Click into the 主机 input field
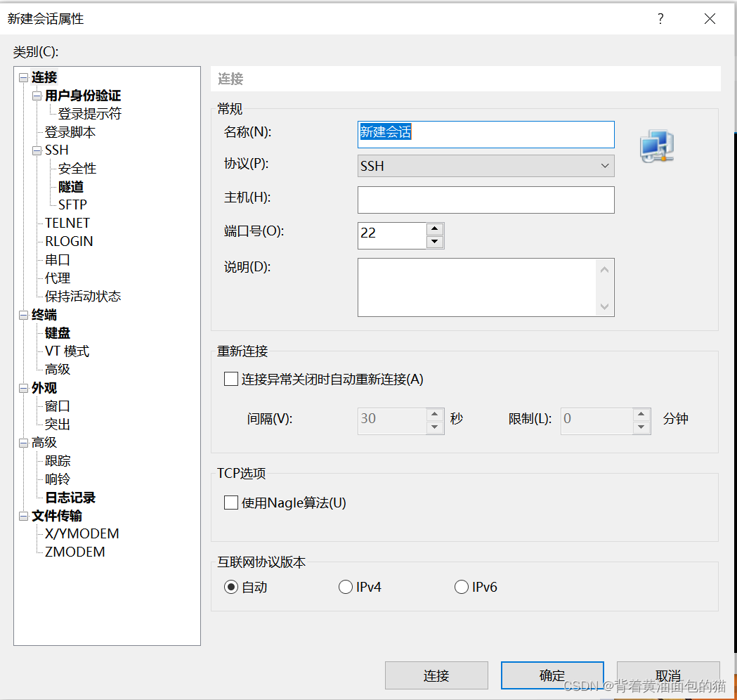Viewport: 737px width, 700px height. click(x=485, y=200)
